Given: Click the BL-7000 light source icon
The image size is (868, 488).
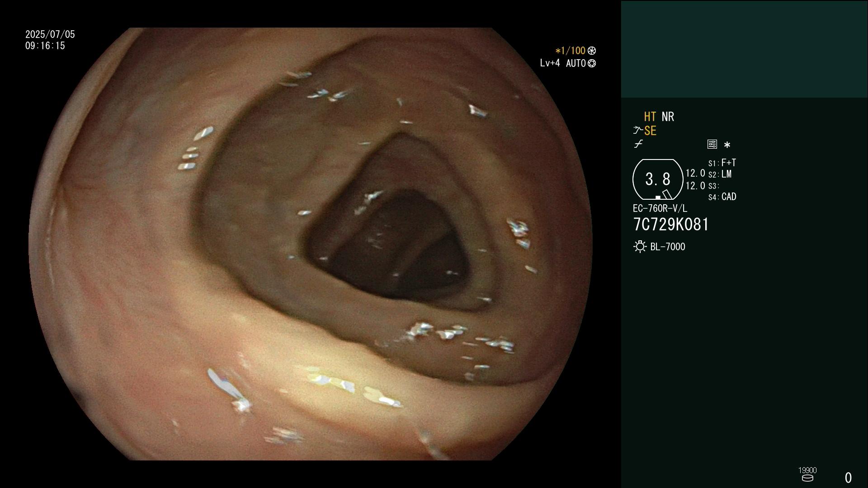Looking at the screenshot, I should [640, 247].
